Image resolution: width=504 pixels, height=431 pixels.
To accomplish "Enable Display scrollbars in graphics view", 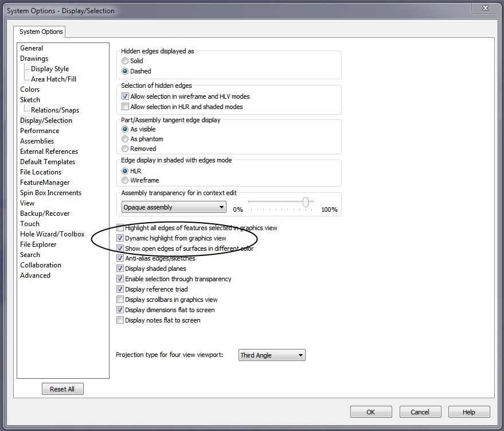I will click(x=120, y=300).
